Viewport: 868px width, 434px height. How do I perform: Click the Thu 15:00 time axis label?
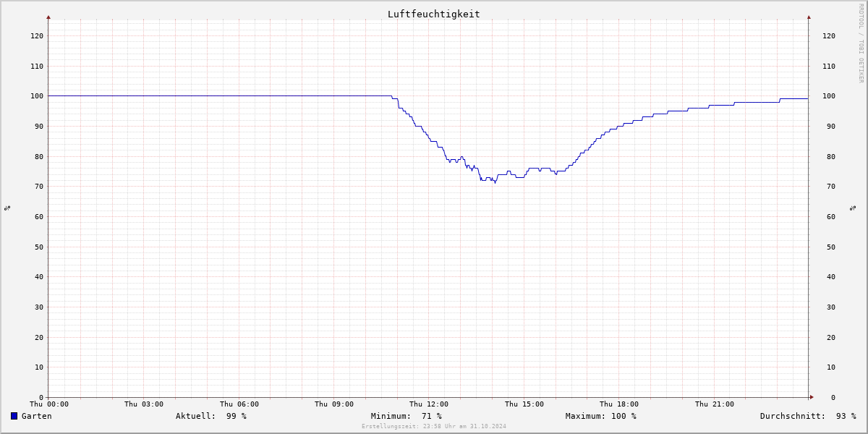pos(524,404)
